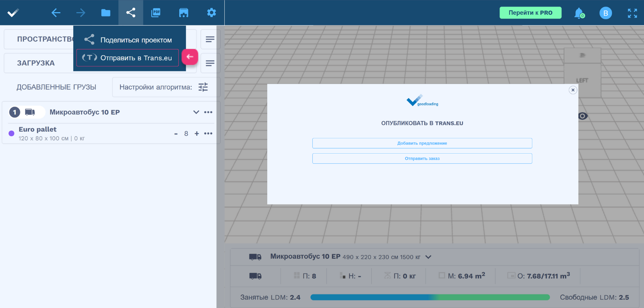Open vehicle dropdown in bottom panel
The width and height of the screenshot is (644, 308).
coord(428,257)
